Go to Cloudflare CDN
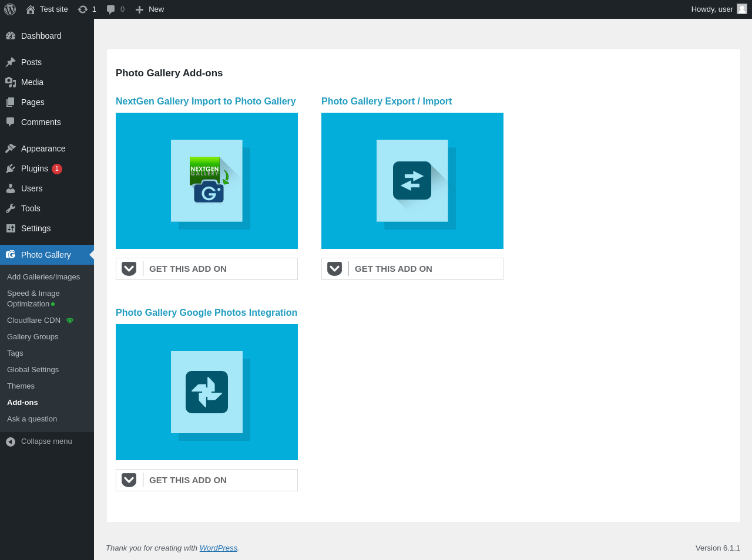The image size is (752, 560). (47, 321)
